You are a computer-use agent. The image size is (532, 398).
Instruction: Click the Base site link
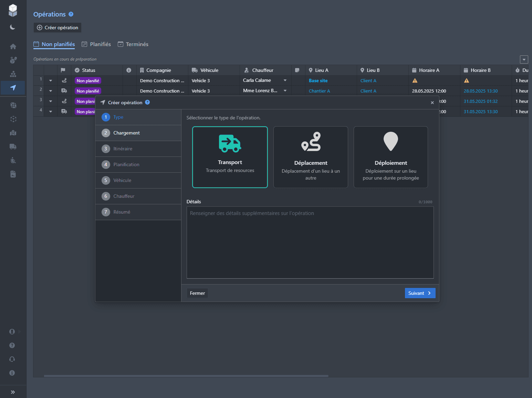(x=318, y=80)
